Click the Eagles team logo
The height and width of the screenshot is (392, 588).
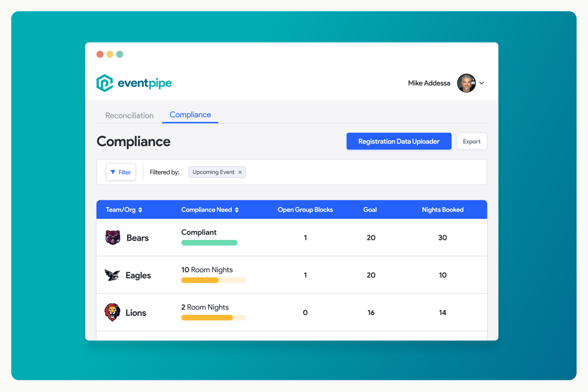[112, 275]
